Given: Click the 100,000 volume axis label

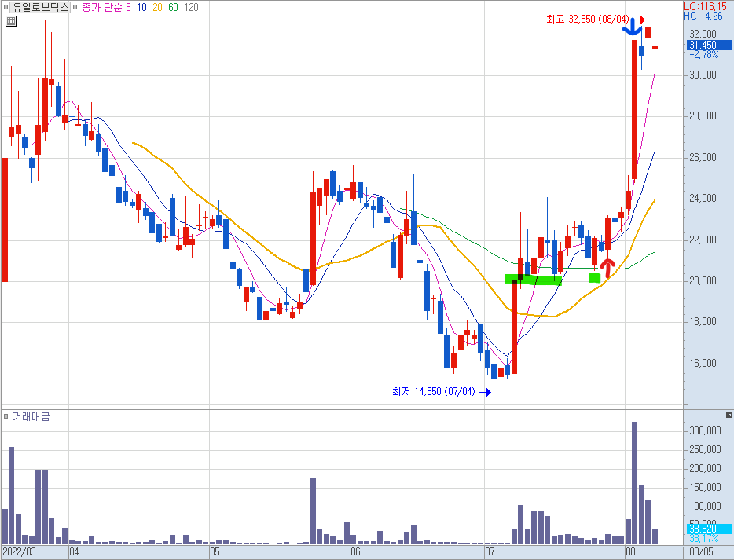Looking at the screenshot, I should coord(705,506).
